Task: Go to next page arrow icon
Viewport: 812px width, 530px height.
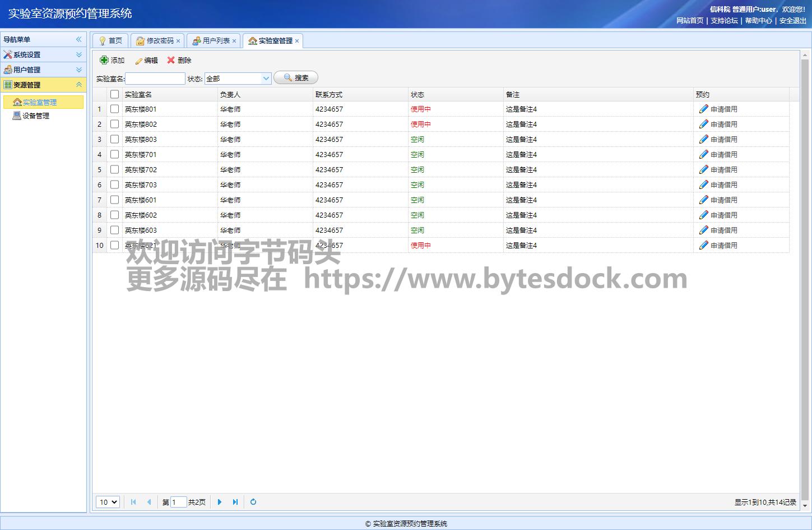Action: 220,502
